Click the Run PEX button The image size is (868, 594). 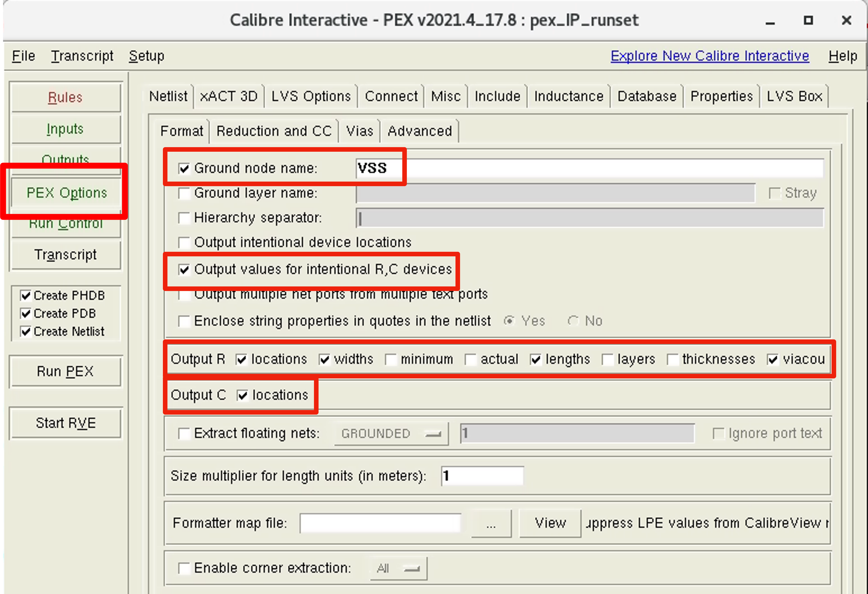65,371
